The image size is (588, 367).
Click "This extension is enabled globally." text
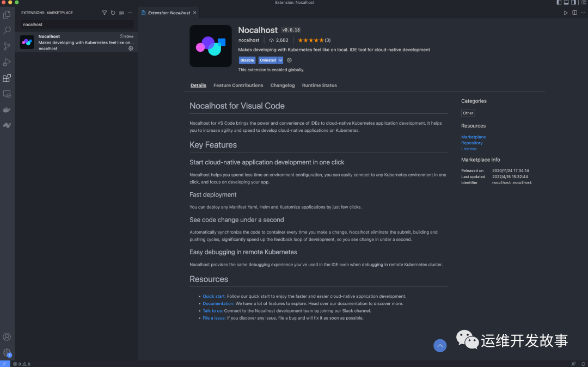[271, 70]
